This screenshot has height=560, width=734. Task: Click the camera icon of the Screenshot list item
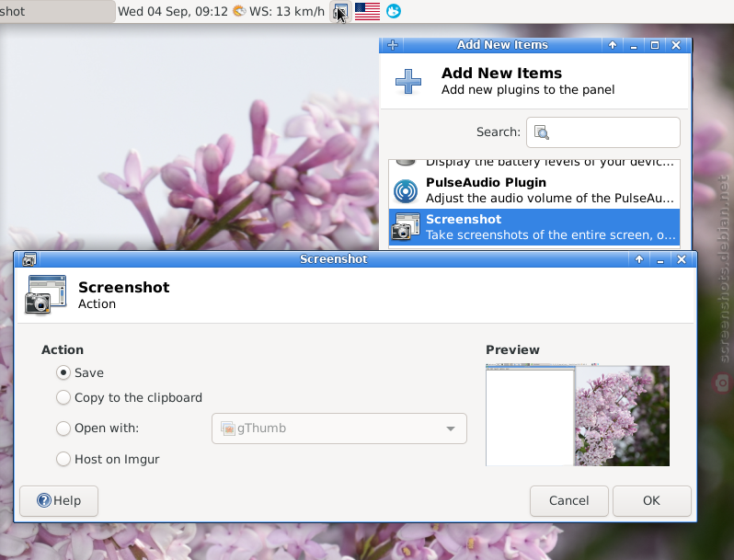click(406, 227)
